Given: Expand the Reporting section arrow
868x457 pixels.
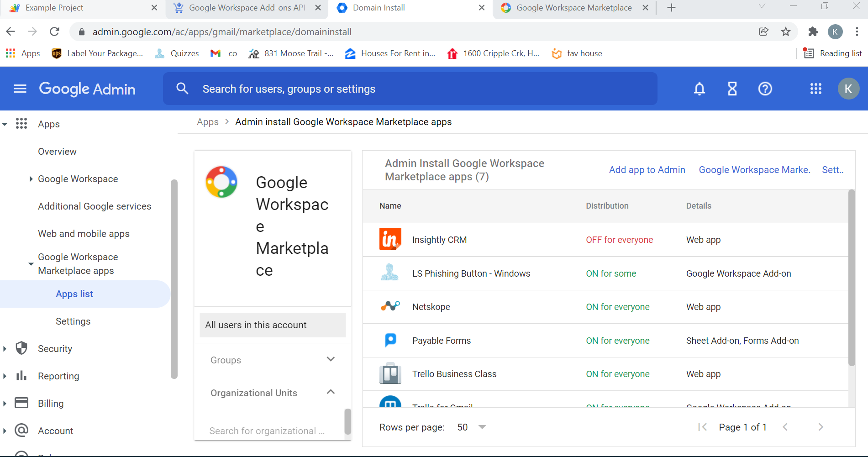Looking at the screenshot, I should coord(5,376).
